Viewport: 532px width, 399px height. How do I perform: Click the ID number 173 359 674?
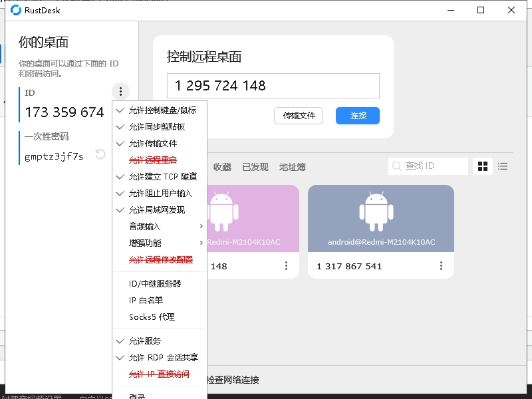[x=65, y=112]
